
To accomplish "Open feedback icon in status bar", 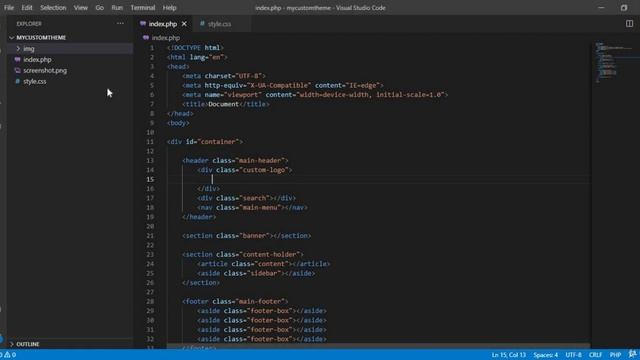I will [x=633, y=354].
